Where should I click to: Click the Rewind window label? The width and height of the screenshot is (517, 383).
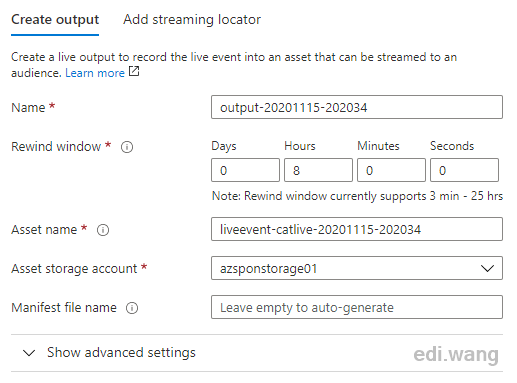point(56,147)
